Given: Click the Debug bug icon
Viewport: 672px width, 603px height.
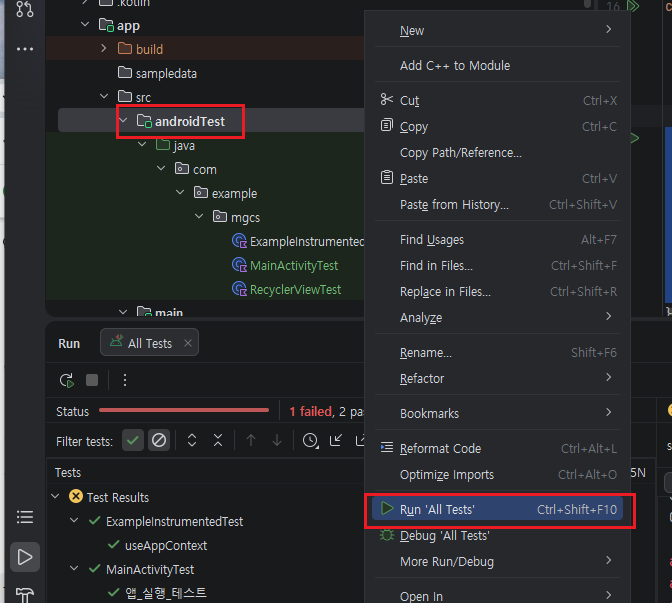Looking at the screenshot, I should [387, 535].
